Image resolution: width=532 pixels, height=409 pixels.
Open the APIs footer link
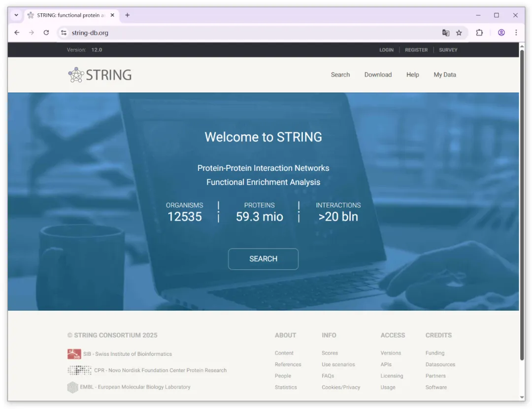386,364
